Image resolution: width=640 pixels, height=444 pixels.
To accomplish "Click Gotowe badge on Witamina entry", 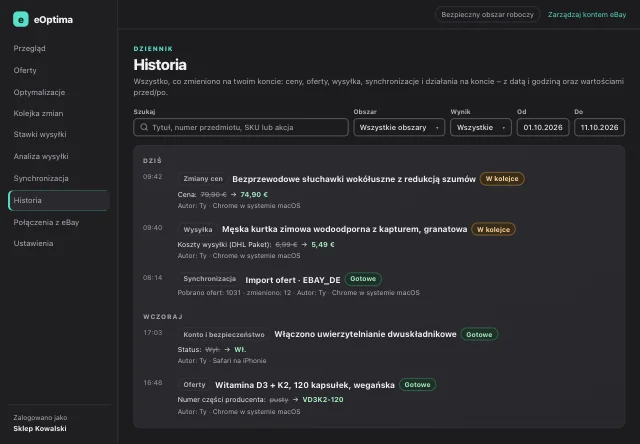I will [x=417, y=385].
